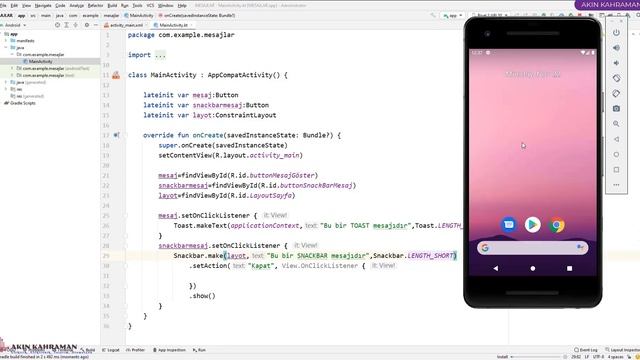Click the gutter icon beside class MainActivity

click(x=116, y=75)
